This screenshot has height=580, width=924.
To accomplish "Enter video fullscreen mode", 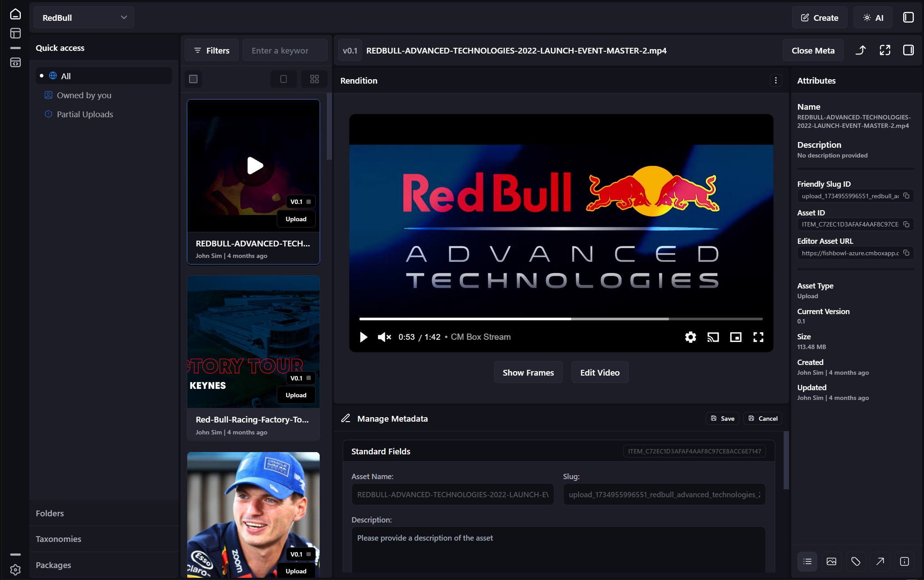I will coord(758,337).
